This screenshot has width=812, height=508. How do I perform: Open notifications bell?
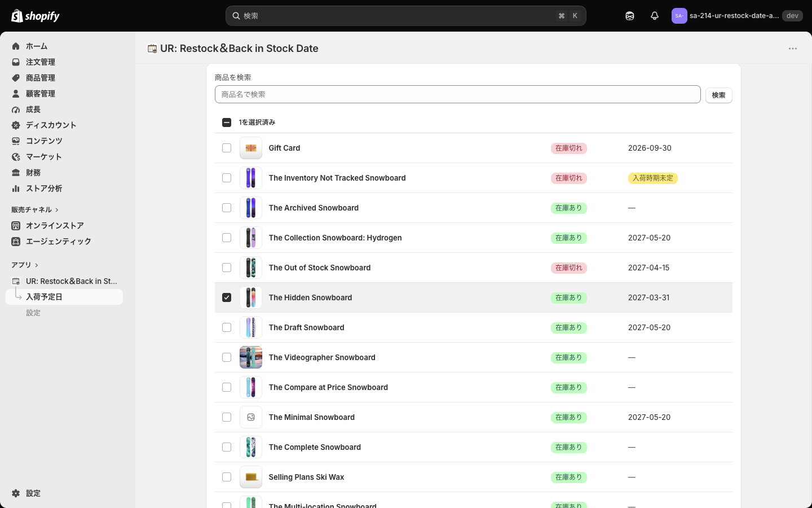(x=655, y=16)
